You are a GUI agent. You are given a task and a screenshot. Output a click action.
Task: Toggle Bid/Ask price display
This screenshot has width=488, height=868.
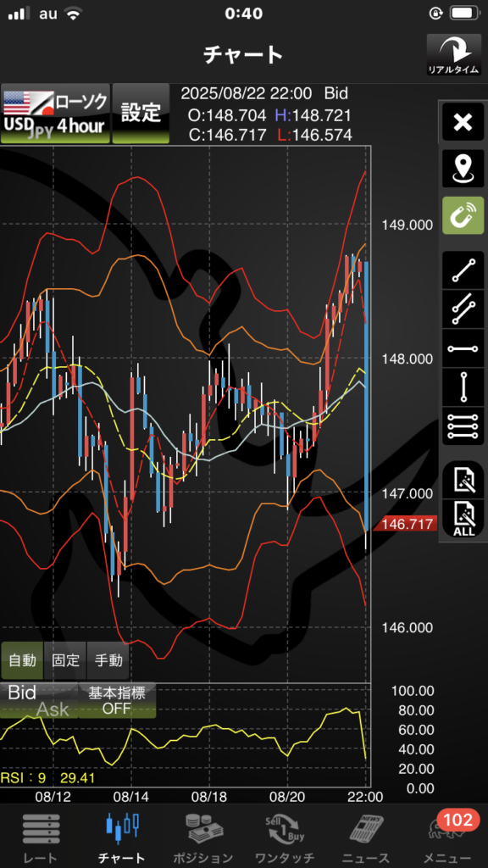[39, 701]
